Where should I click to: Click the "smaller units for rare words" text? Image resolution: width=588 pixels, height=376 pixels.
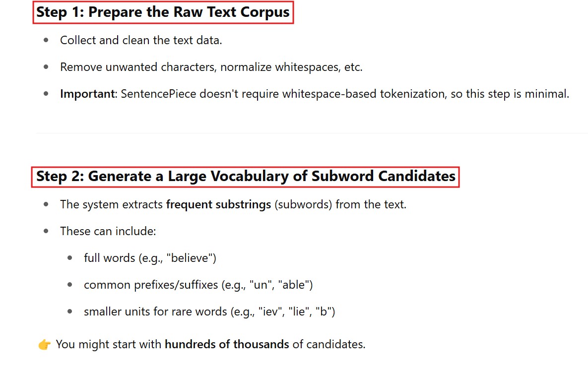click(155, 312)
